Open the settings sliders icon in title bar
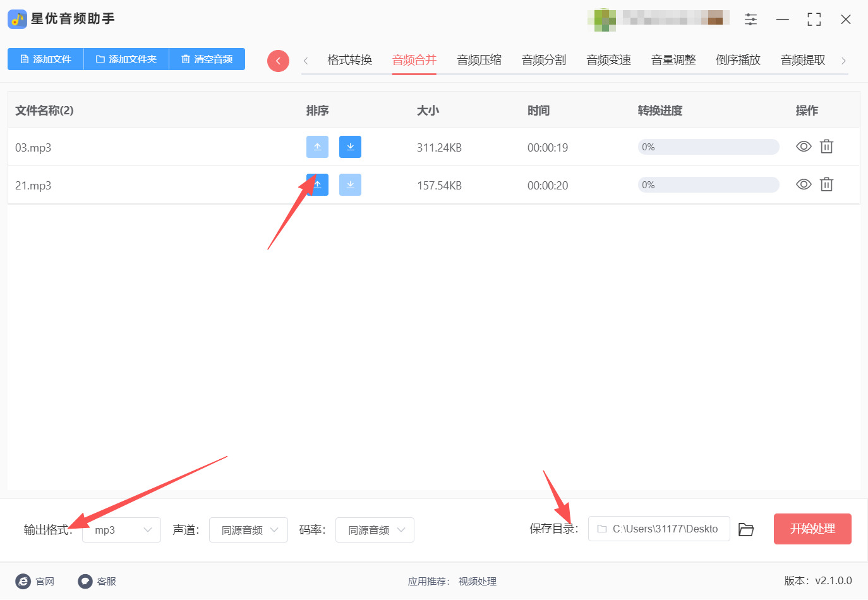This screenshot has width=868, height=600. (x=750, y=20)
